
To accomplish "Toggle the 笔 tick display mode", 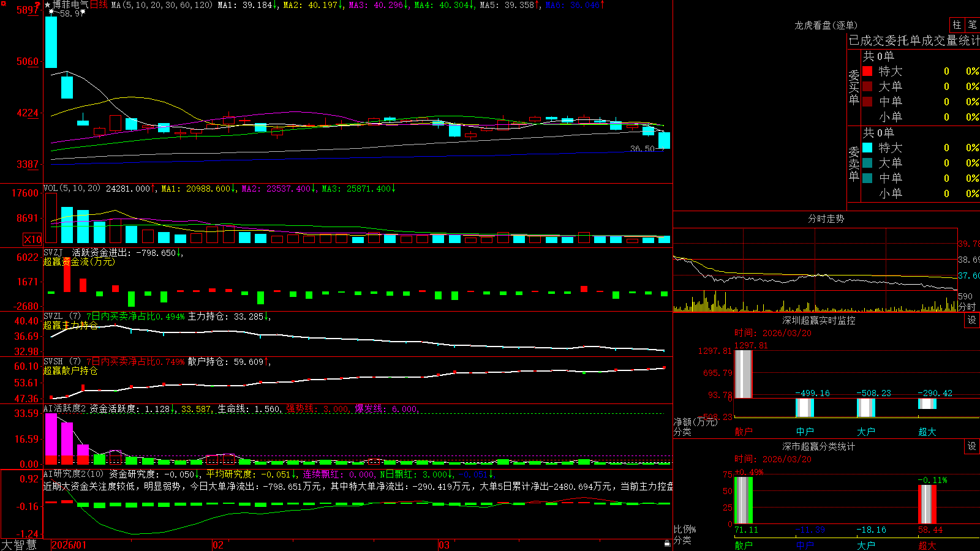I will point(973,24).
